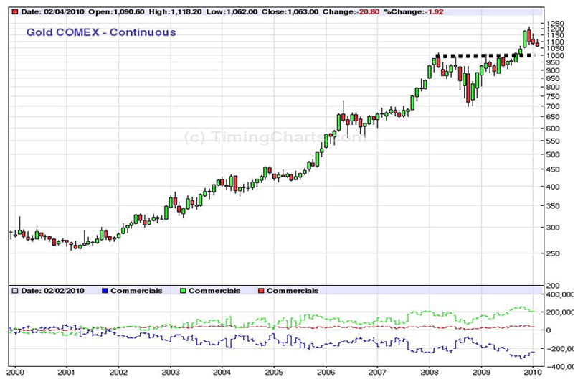Click the 1250 price axis label
This screenshot has height=387, width=588.
pos(556,24)
